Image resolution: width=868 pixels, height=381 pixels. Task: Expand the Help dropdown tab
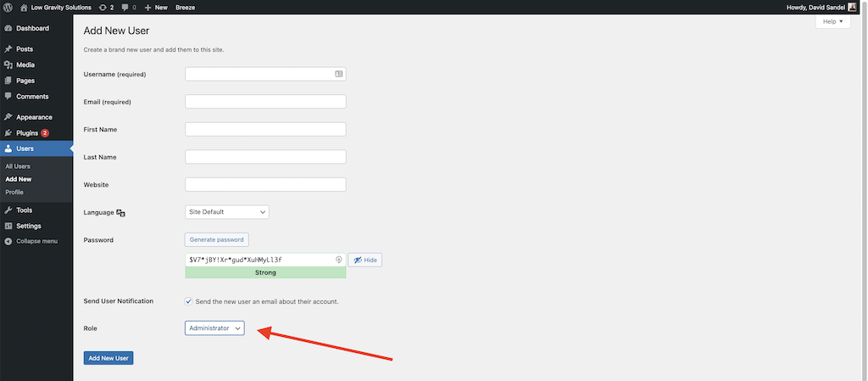[832, 21]
